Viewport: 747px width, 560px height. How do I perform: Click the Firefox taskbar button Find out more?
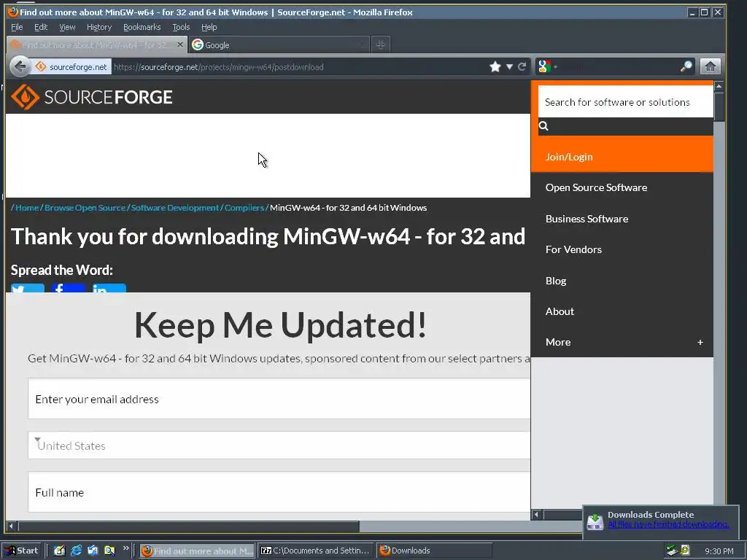click(x=197, y=551)
